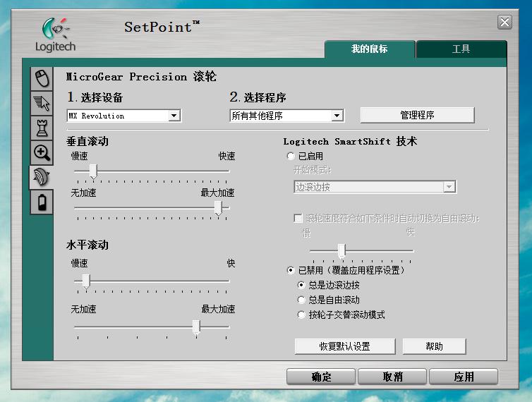Expand the MX Revolution device dropdown
This screenshot has width=532, height=402.
coord(174,116)
